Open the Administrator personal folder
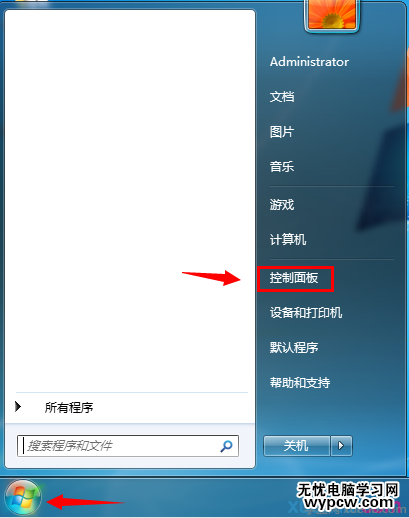The width and height of the screenshot is (409, 518). [x=309, y=62]
